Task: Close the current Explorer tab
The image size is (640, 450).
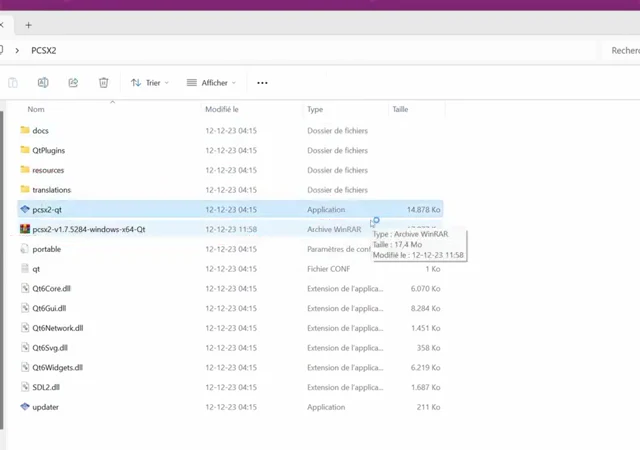Action: pos(2,25)
